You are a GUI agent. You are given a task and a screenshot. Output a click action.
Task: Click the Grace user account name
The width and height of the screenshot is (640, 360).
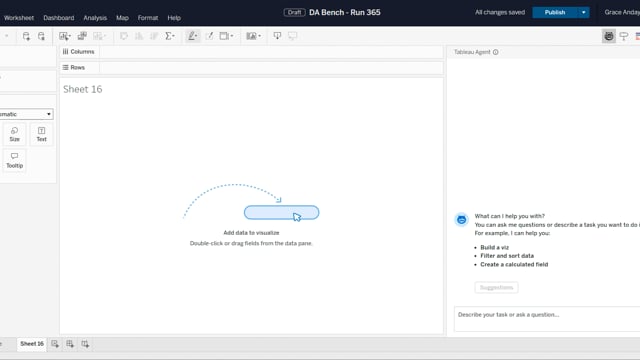[622, 13]
